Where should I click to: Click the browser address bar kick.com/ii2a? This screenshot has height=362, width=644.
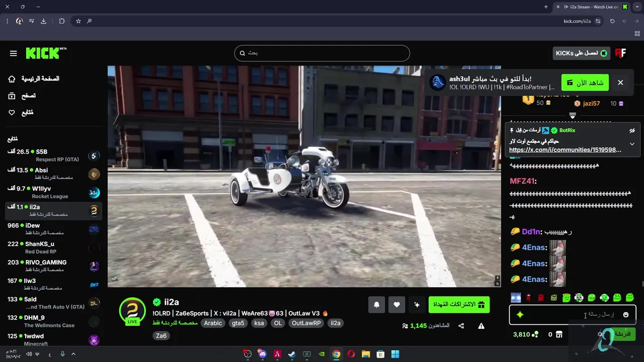577,21
